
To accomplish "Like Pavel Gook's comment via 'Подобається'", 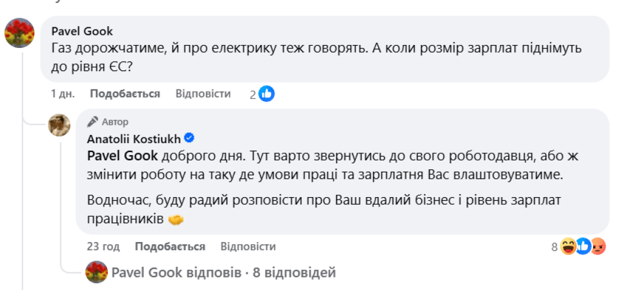I will point(125,94).
